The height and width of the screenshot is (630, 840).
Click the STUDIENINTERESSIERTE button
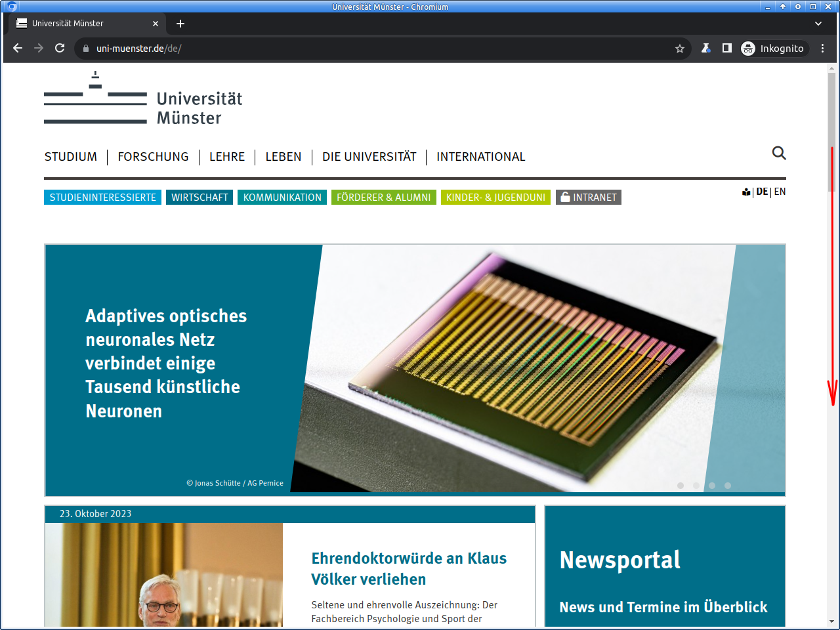(102, 198)
